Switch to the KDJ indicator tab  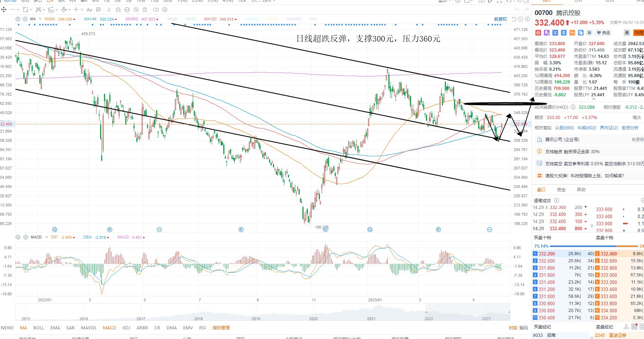coord(126,328)
